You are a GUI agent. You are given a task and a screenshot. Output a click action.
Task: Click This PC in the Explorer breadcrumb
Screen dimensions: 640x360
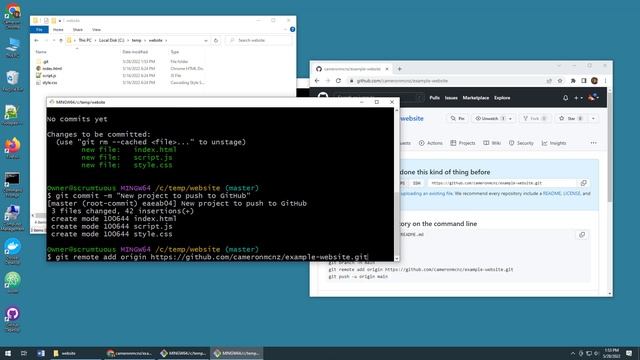click(85, 40)
